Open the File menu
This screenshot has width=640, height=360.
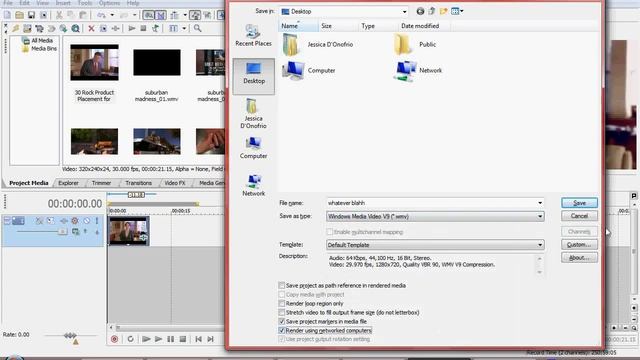[x=7, y=3]
